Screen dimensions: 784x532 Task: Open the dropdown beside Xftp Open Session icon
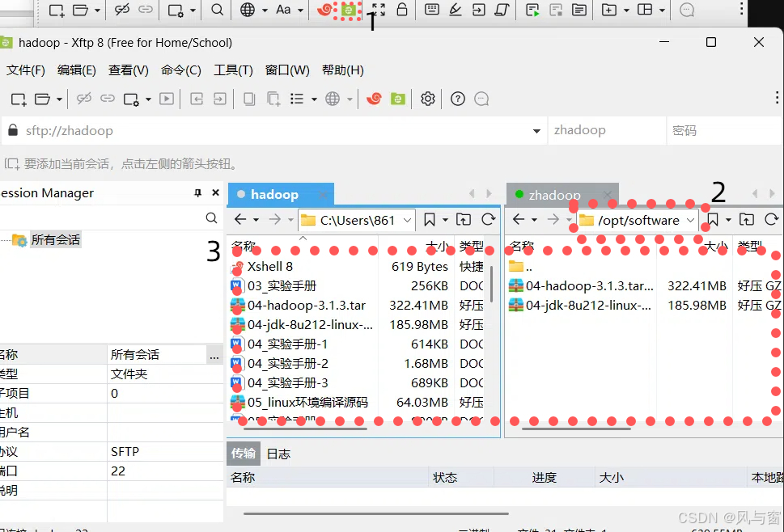pyautogui.click(x=59, y=99)
